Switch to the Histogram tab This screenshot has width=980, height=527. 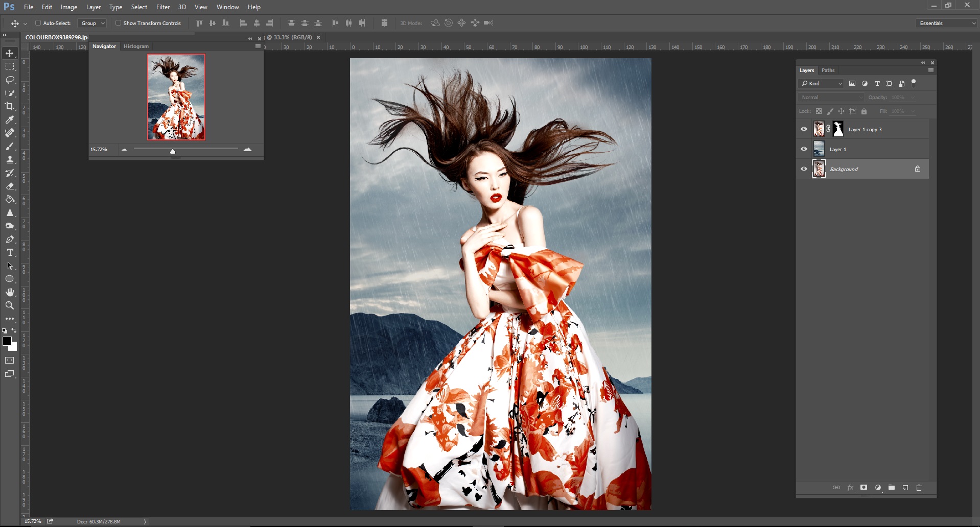click(x=136, y=46)
